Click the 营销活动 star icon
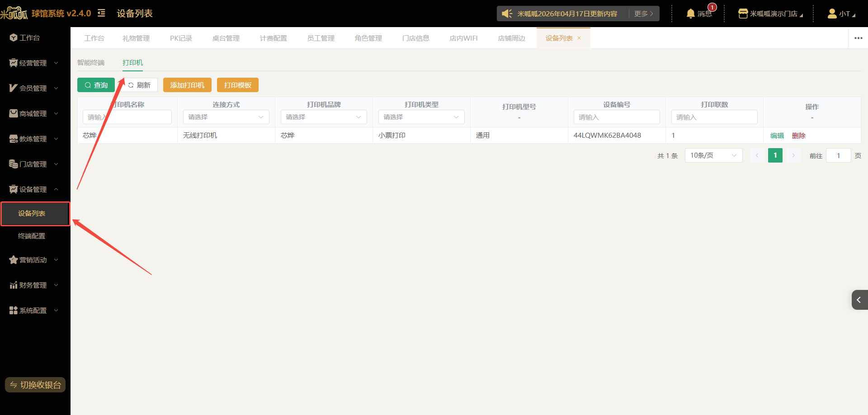 point(14,260)
